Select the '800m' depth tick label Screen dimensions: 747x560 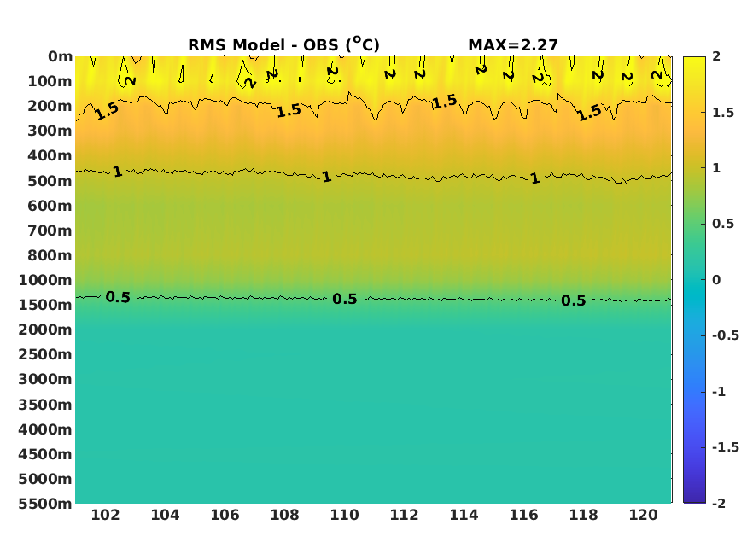50,256
